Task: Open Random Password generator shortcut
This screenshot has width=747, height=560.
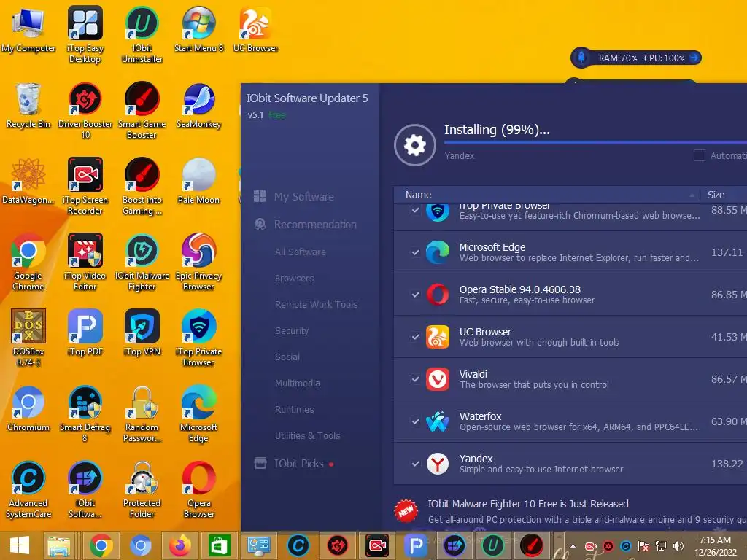Action: (142, 413)
